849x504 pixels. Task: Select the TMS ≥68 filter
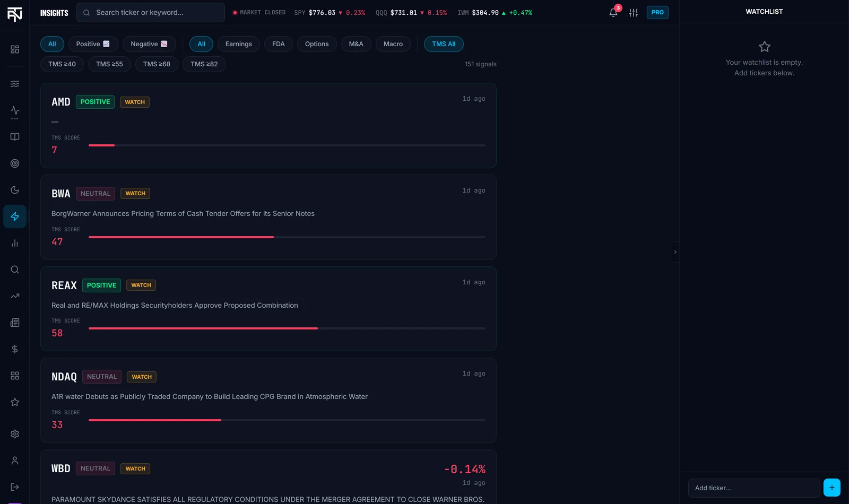click(157, 64)
